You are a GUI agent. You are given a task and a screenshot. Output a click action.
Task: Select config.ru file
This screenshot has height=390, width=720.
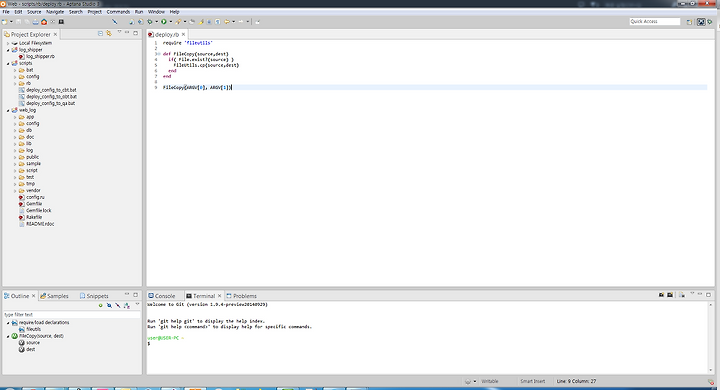tap(32, 197)
